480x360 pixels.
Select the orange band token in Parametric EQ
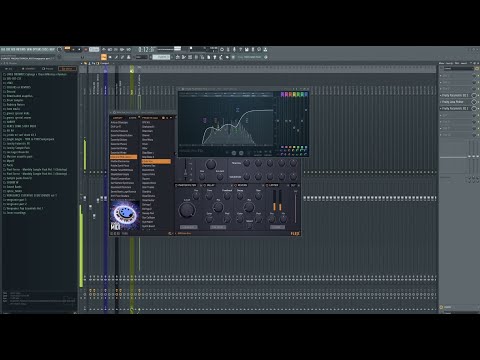click(x=290, y=95)
